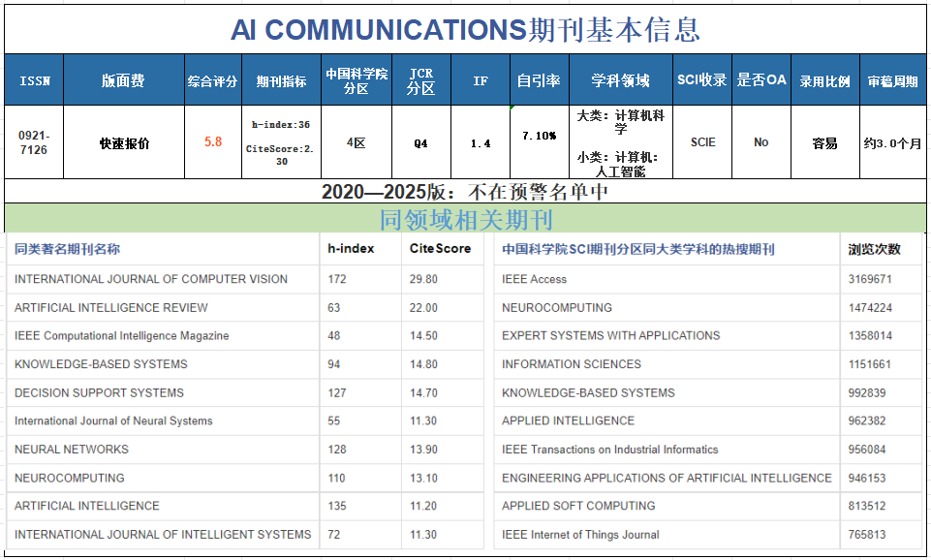Select the 小类:计算机:人工智能 text
Image resolution: width=931 pixels, height=560 pixels.
point(619,165)
